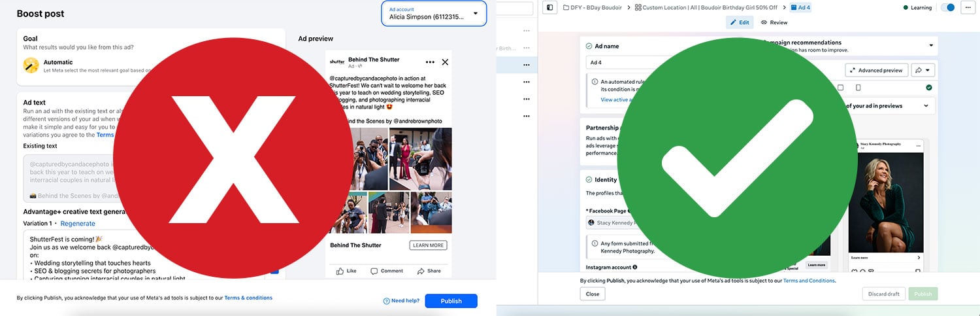
Task: Open the three-dot more options button in Ads Manager
Action: [968, 7]
